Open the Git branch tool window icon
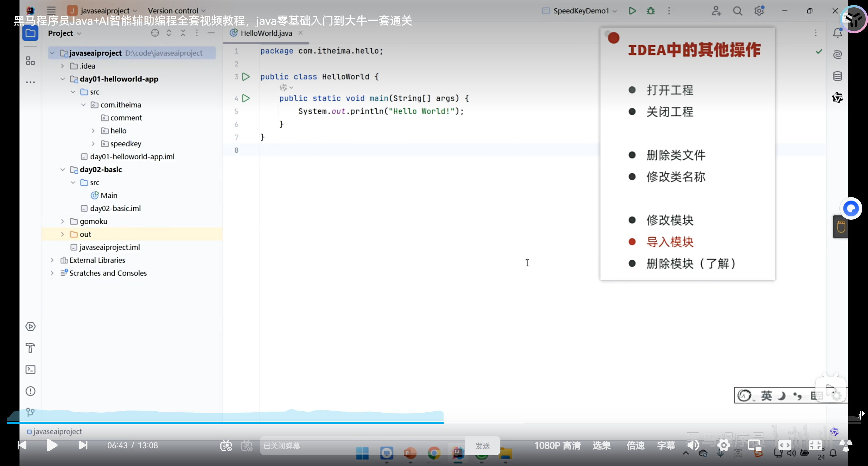 [x=30, y=412]
